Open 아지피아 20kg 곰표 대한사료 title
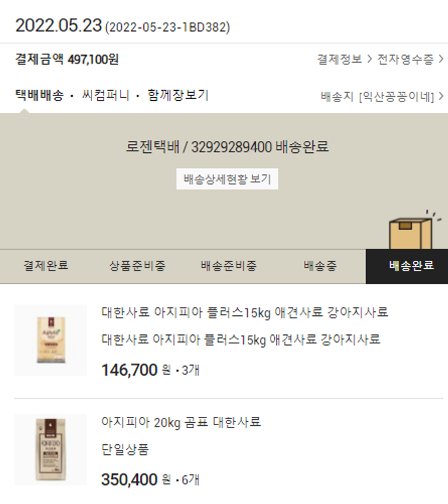This screenshot has height=504, width=448. pyautogui.click(x=181, y=422)
